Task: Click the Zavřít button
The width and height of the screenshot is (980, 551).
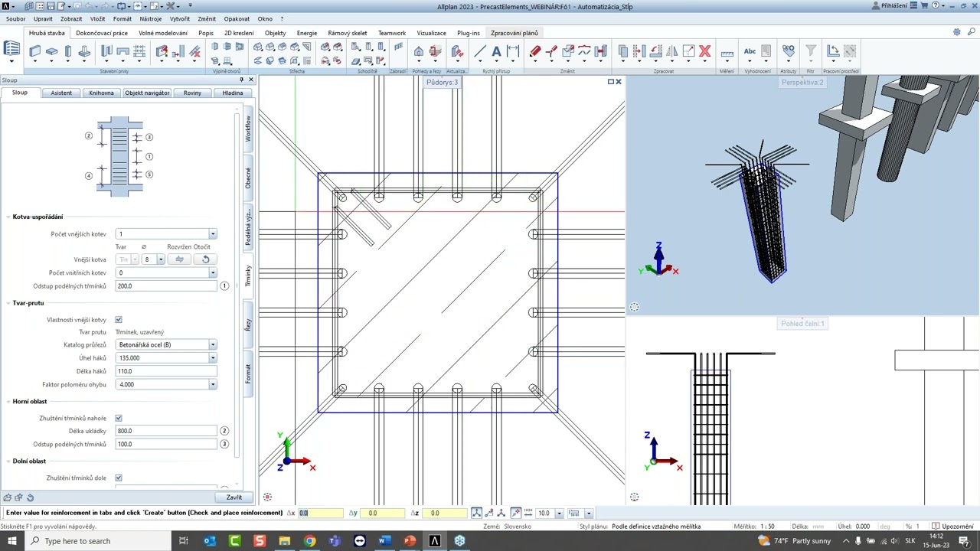Action: point(234,497)
